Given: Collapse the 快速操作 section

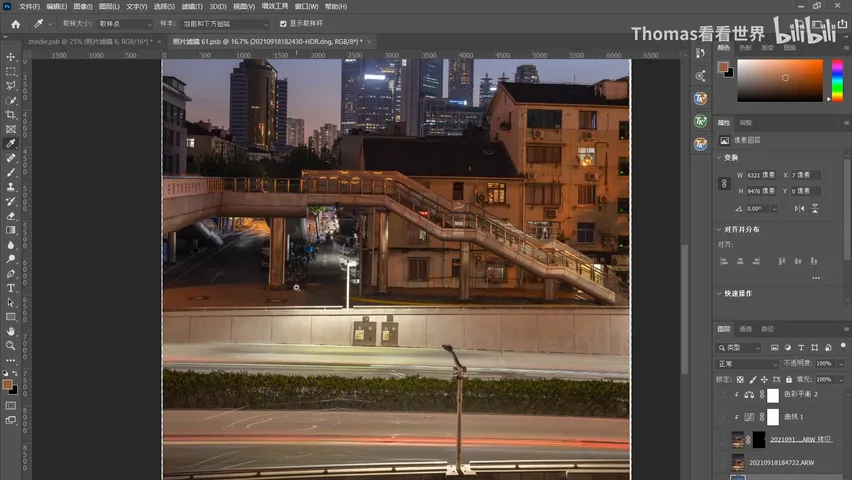Looking at the screenshot, I should (x=719, y=294).
